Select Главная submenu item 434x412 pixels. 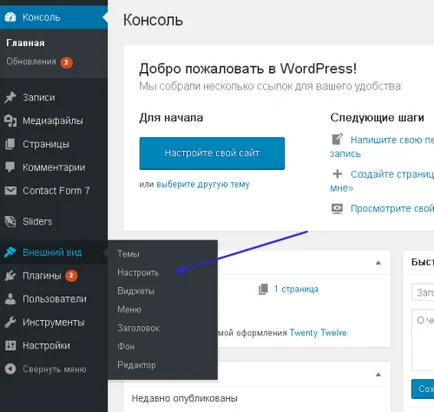26,43
